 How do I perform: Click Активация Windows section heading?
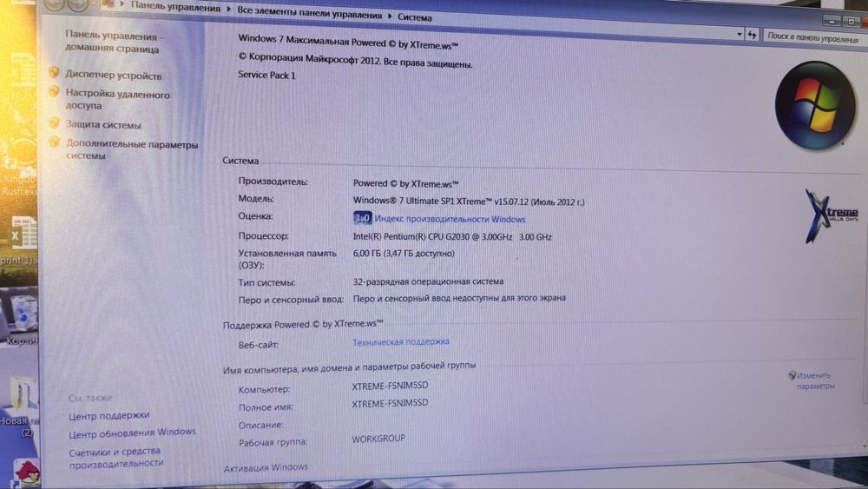tap(266, 467)
